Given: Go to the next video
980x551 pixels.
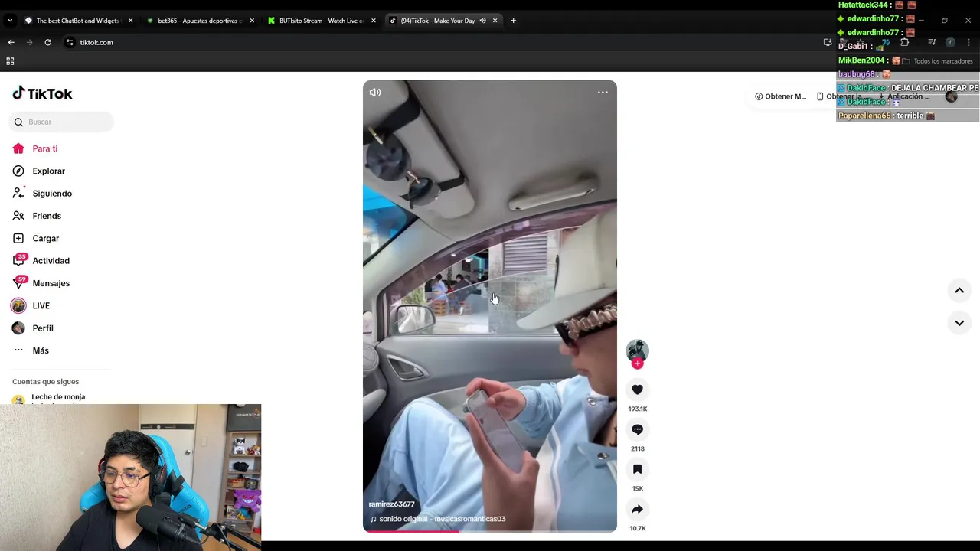Looking at the screenshot, I should pos(959,323).
